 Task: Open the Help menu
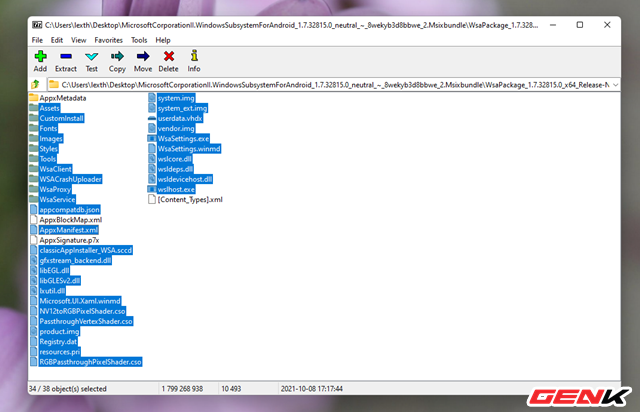[163, 40]
